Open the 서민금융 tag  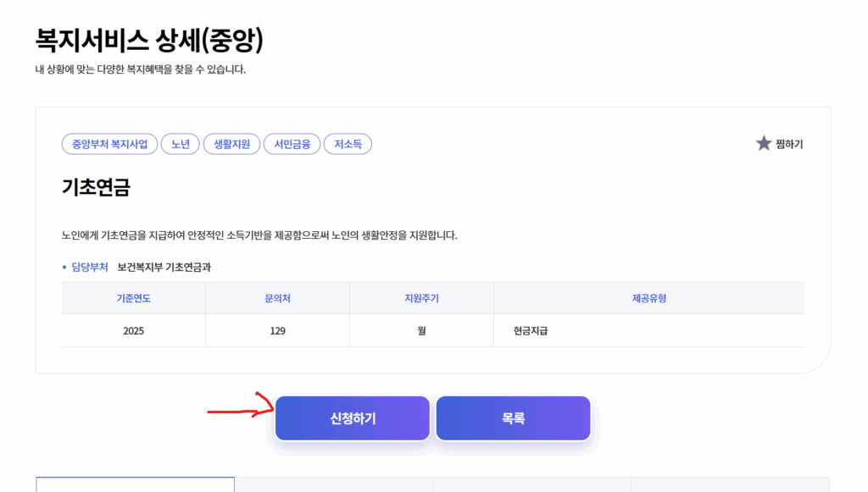[292, 145]
